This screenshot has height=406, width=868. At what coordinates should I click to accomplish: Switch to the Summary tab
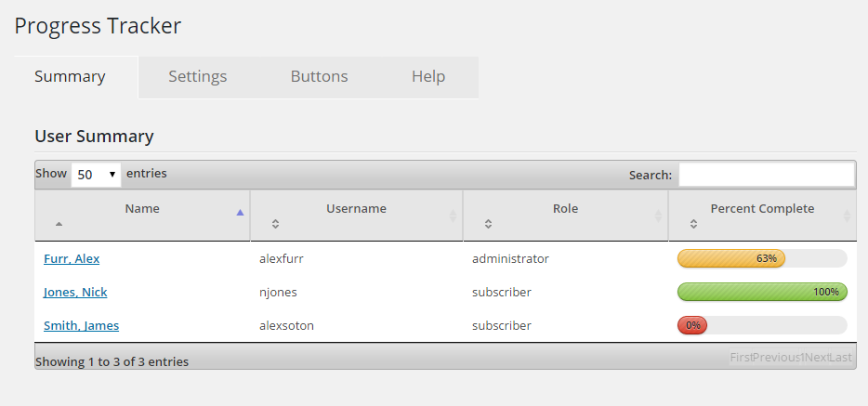click(x=70, y=76)
